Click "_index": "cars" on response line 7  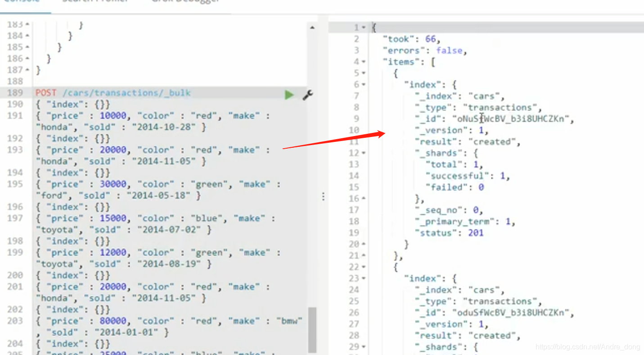coord(459,96)
